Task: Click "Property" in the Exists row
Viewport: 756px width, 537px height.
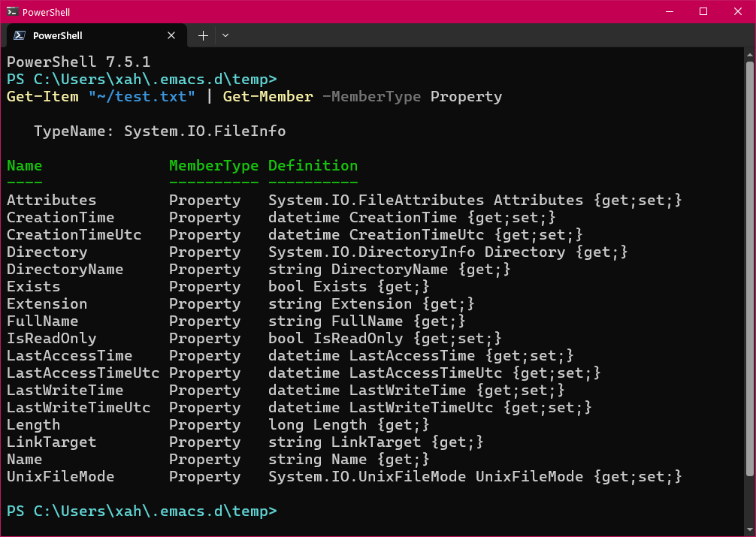Action: point(205,287)
